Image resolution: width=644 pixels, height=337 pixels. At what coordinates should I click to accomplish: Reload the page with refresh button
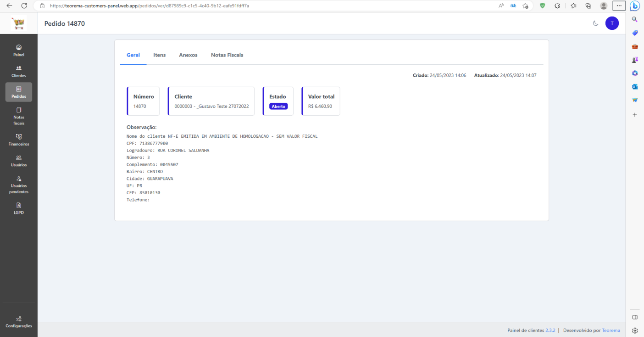point(24,6)
